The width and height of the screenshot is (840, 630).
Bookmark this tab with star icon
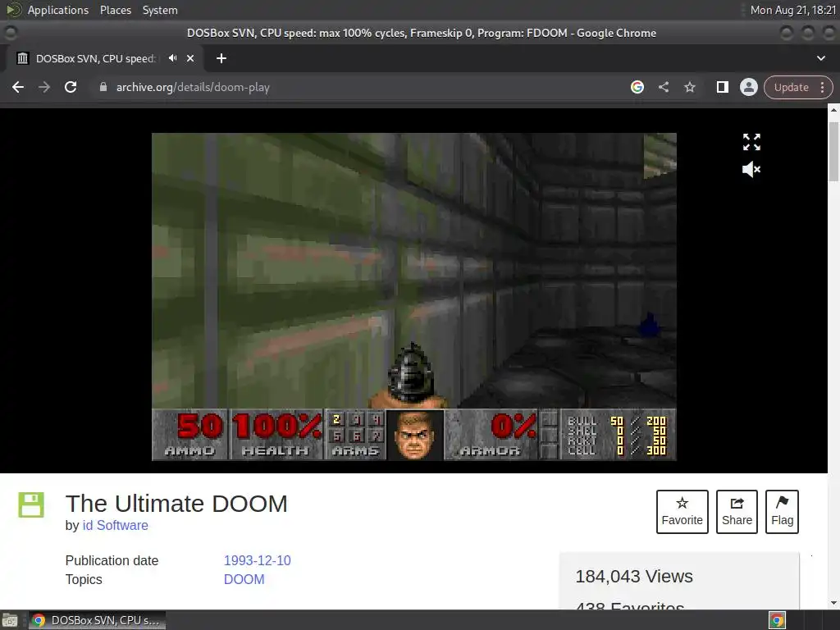pos(690,87)
